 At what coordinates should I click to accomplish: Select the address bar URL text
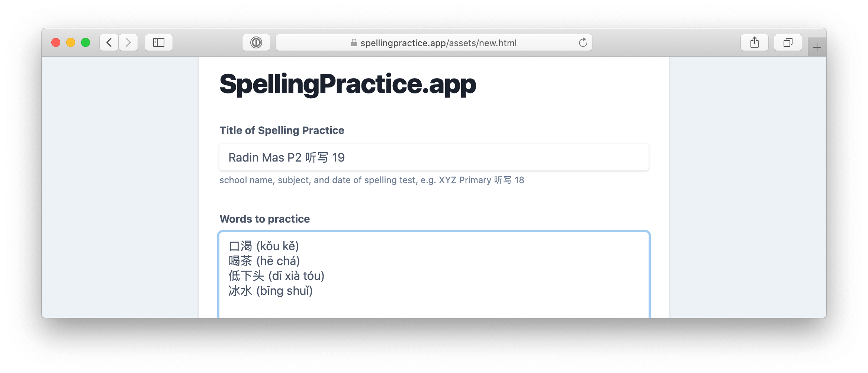(x=439, y=43)
